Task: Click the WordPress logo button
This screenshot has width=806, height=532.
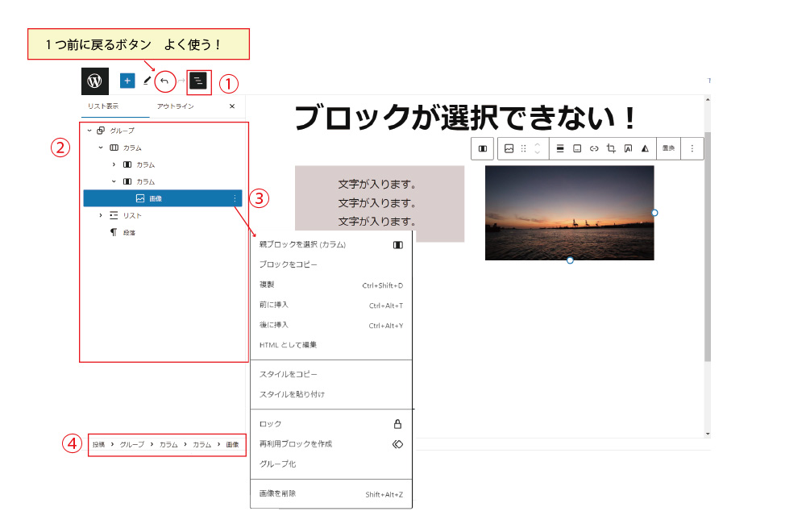Action: pyautogui.click(x=95, y=81)
